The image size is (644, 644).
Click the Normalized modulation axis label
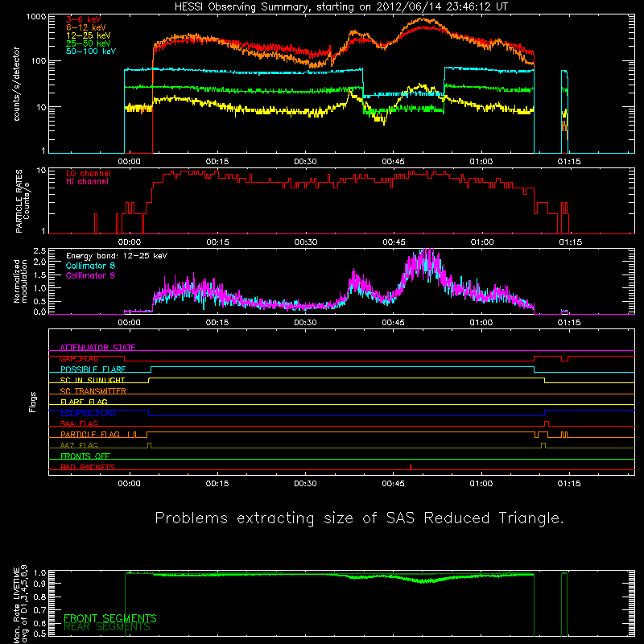pos(20,281)
